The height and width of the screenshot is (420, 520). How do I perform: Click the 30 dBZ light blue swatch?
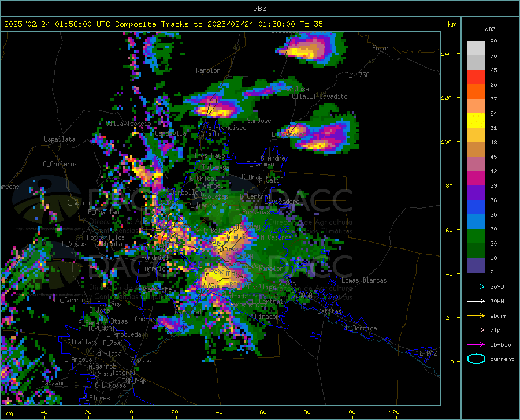pos(476,222)
